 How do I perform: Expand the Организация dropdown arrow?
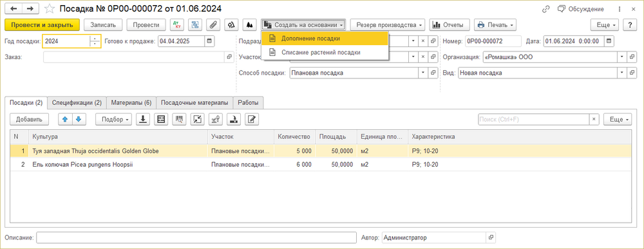tap(623, 57)
